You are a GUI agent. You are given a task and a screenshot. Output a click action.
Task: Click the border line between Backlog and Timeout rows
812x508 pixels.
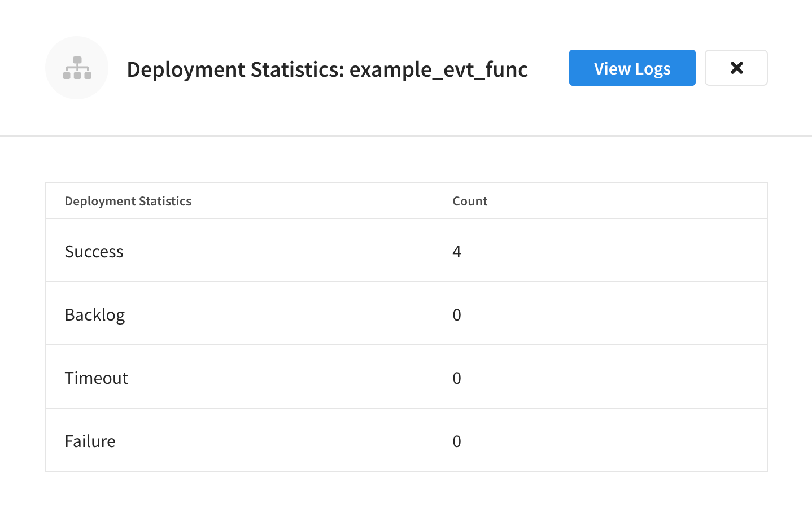pyautogui.click(x=406, y=345)
